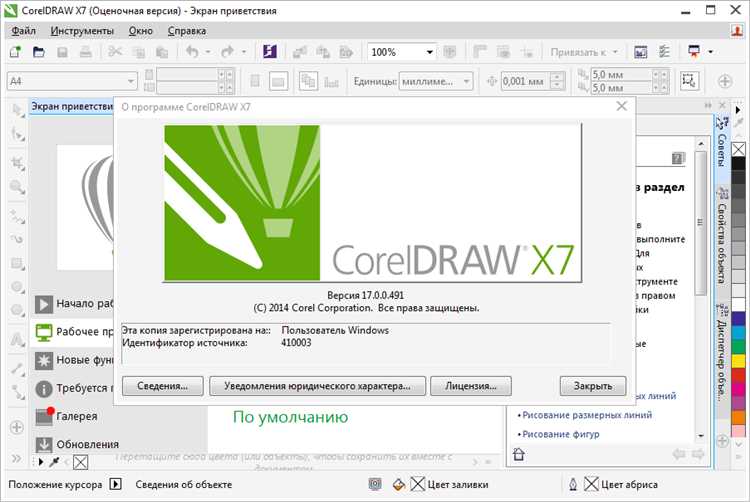Click the Цвет заливки status label
The height and width of the screenshot is (502, 750).
tap(458, 484)
